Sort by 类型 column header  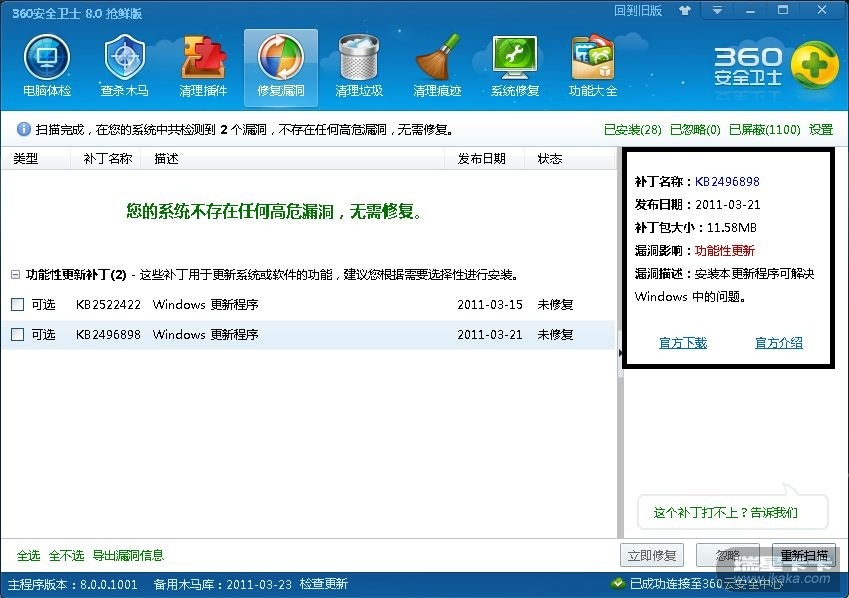pos(36,159)
